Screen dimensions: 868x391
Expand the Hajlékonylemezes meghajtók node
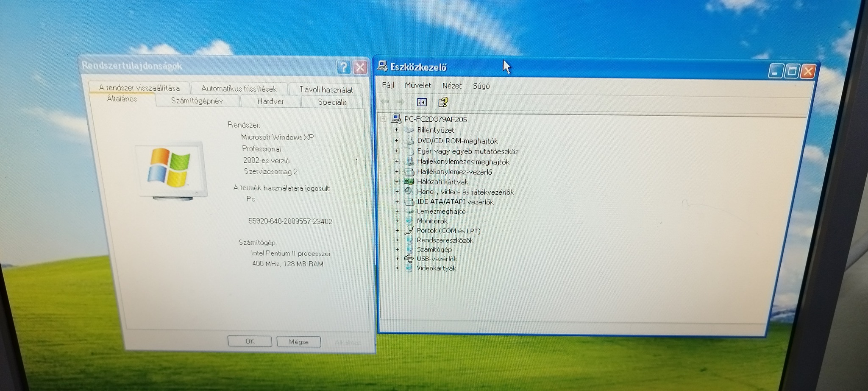tap(397, 161)
